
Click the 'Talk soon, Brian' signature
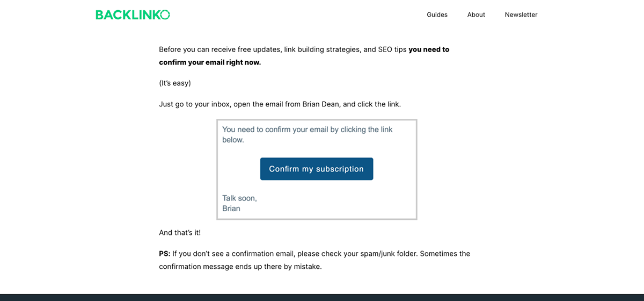[239, 203]
